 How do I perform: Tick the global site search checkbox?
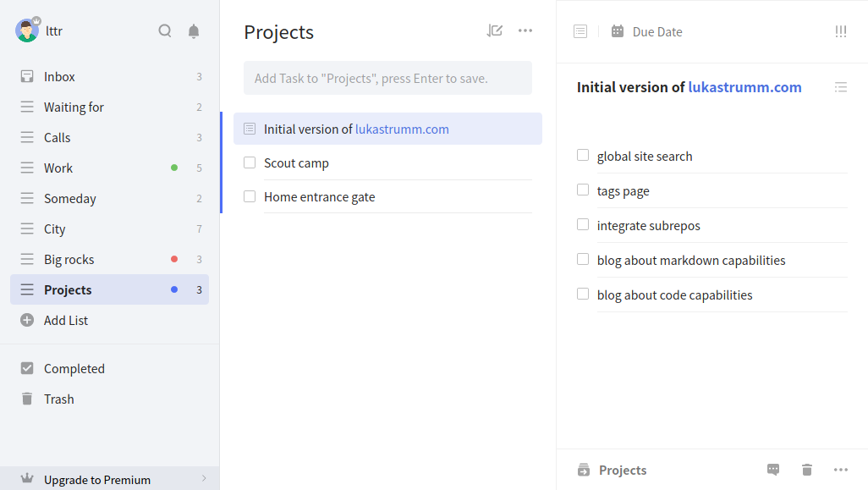point(583,155)
